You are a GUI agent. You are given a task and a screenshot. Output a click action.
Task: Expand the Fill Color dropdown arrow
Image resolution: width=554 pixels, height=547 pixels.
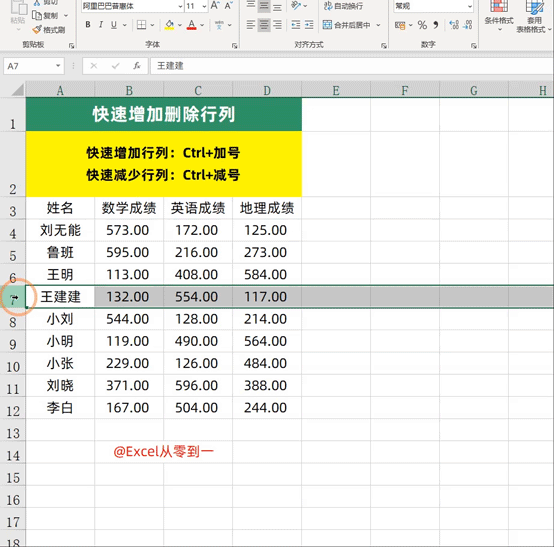[180, 25]
